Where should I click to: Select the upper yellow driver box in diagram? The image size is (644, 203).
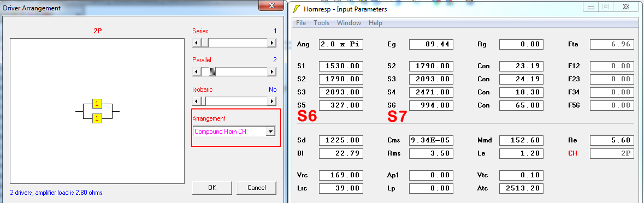(97, 104)
